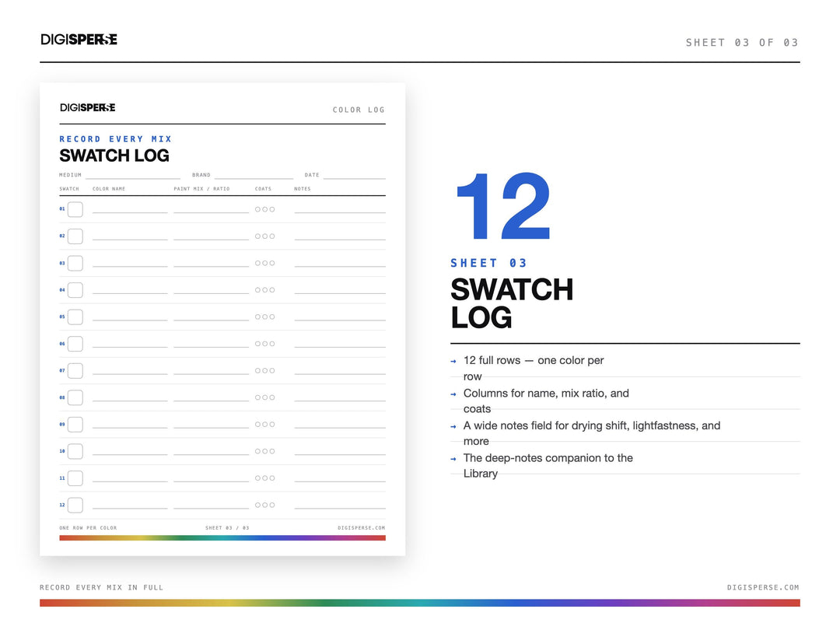Click the paint mix line in row 02
The width and height of the screenshot is (840, 630).
pos(211,240)
